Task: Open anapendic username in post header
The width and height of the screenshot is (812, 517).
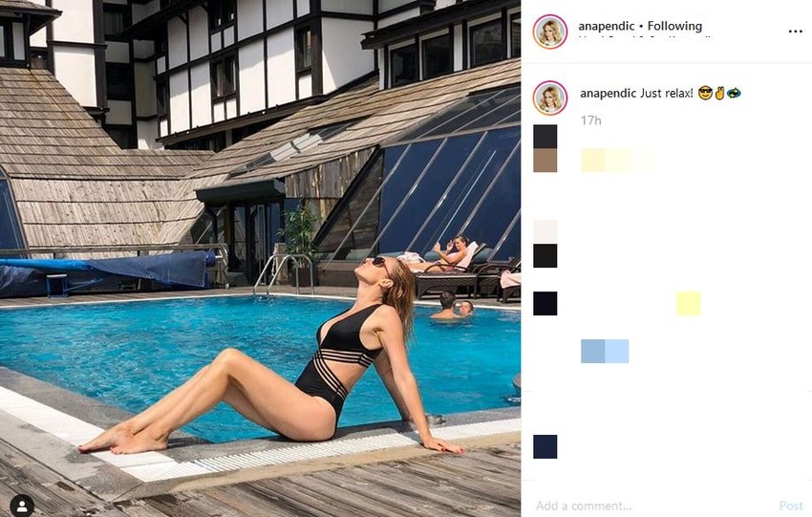Action: 607,26
